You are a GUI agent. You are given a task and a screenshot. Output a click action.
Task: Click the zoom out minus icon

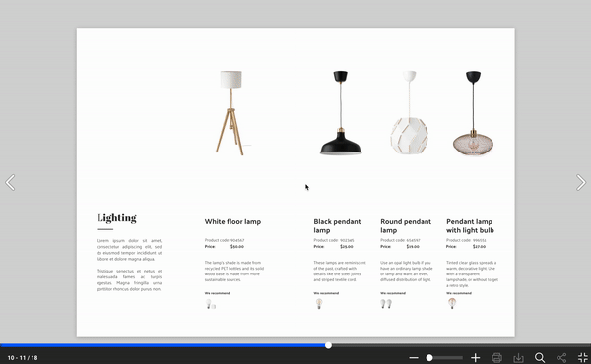[x=414, y=357]
